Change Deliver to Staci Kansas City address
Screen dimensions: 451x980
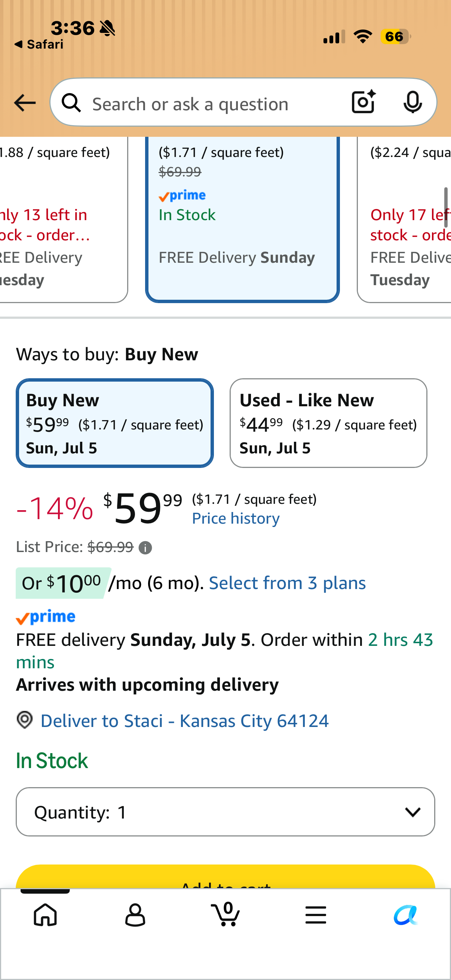click(185, 721)
